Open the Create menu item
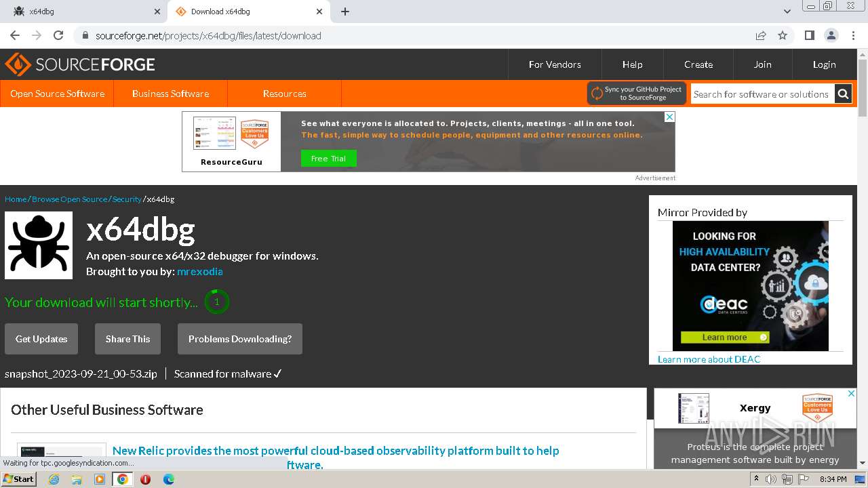The image size is (868, 488). click(x=698, y=64)
